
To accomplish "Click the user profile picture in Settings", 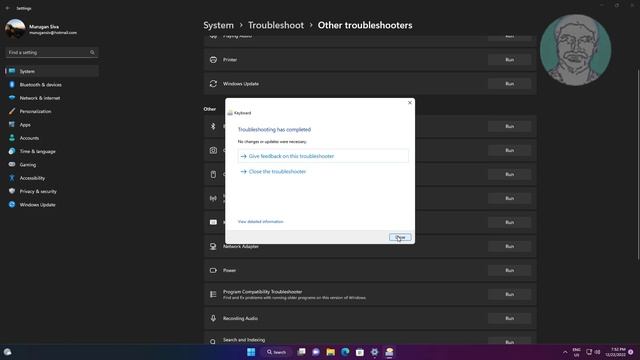I will pos(15,29).
